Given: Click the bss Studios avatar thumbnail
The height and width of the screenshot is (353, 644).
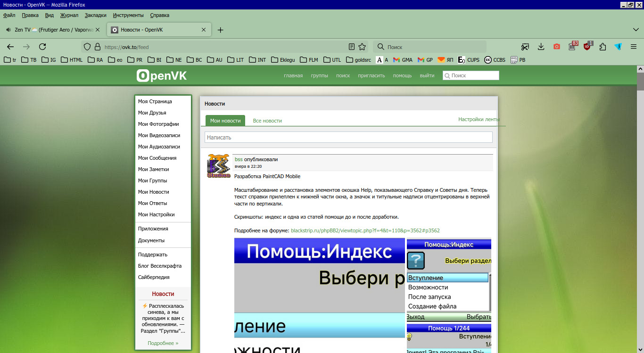Looking at the screenshot, I should pyautogui.click(x=219, y=166).
